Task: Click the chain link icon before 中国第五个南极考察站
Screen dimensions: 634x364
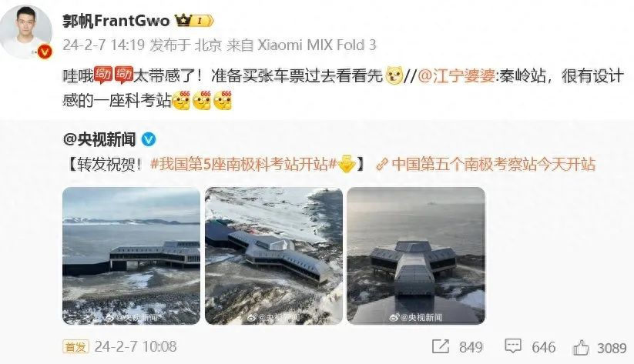Action: [x=381, y=165]
